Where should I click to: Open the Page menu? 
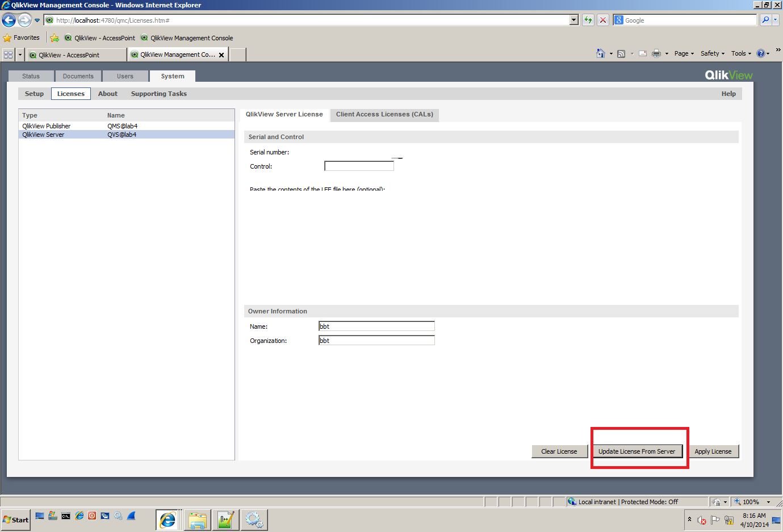(x=684, y=53)
